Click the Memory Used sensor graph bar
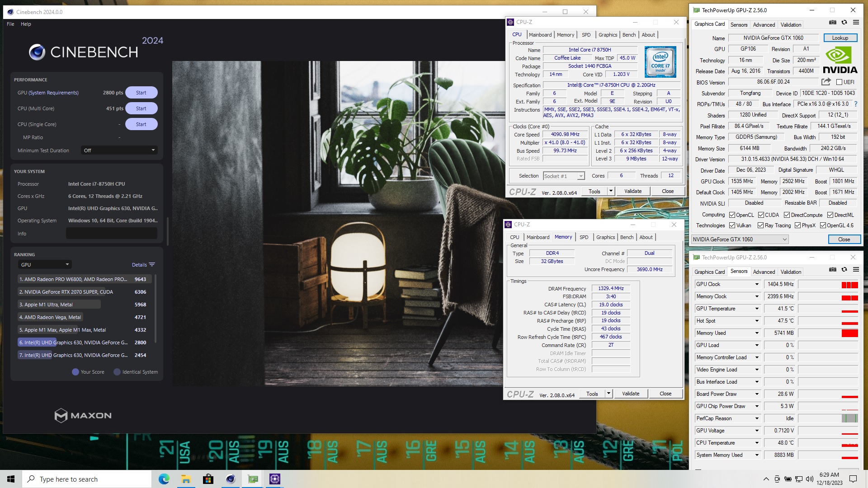This screenshot has height=488, width=868. (x=828, y=333)
